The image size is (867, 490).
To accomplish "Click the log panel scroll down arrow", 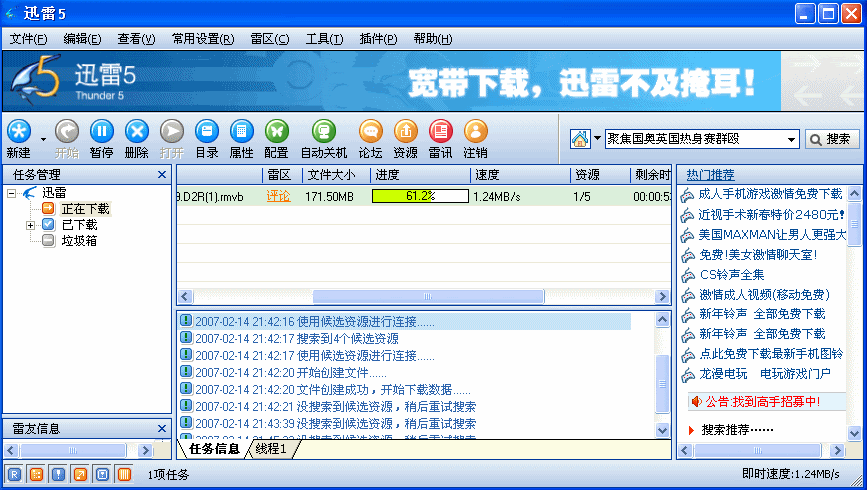I will pos(662,430).
